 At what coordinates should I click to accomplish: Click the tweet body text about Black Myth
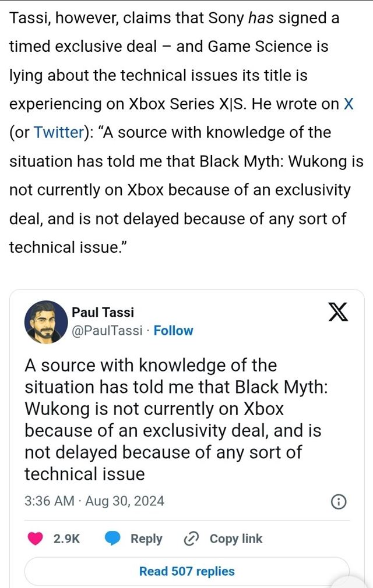point(175,419)
